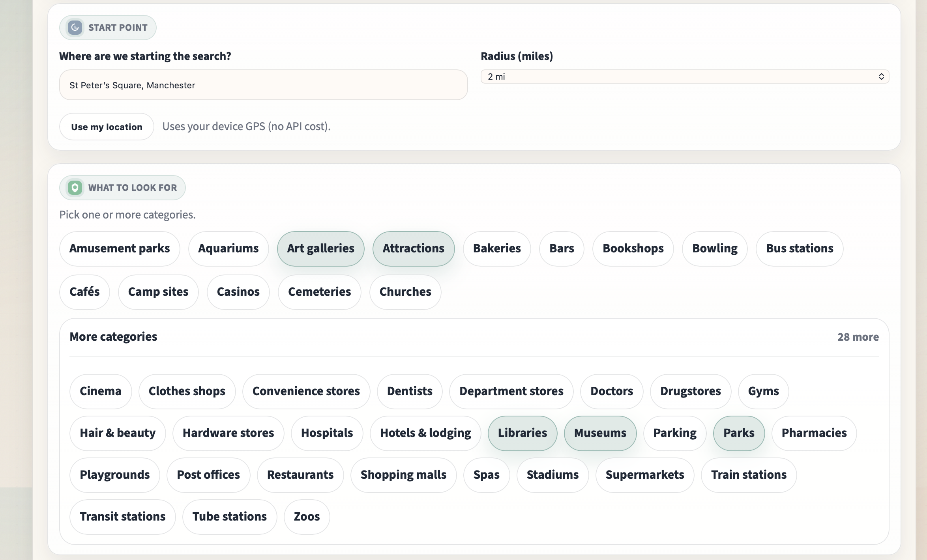
Task: Pick the Restaurants category chip
Action: tap(300, 475)
